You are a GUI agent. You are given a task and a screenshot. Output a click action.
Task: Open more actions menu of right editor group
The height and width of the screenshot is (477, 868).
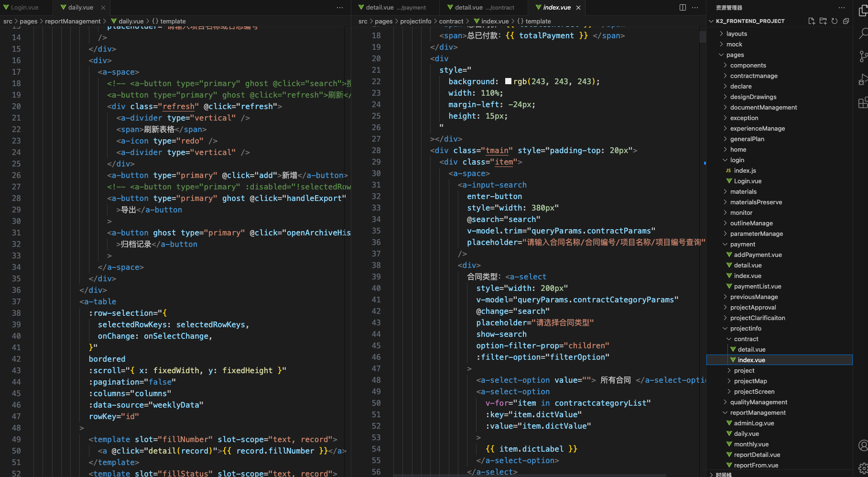(x=695, y=7)
